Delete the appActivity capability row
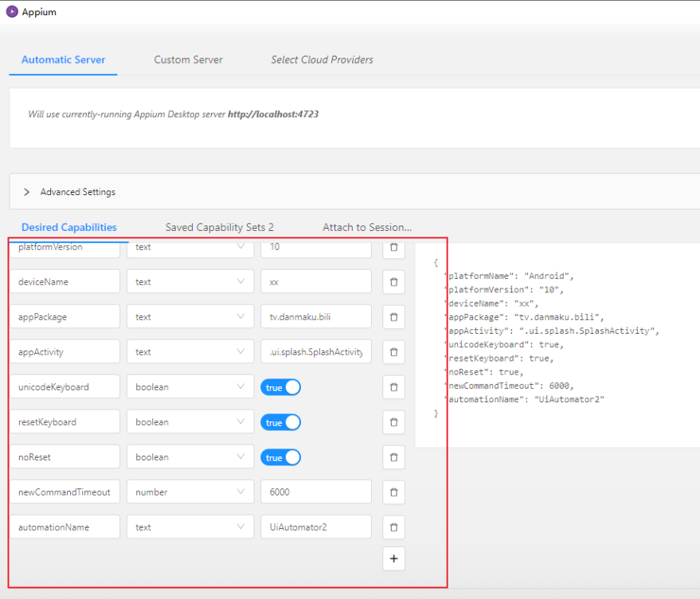The width and height of the screenshot is (700, 599). [x=393, y=352]
